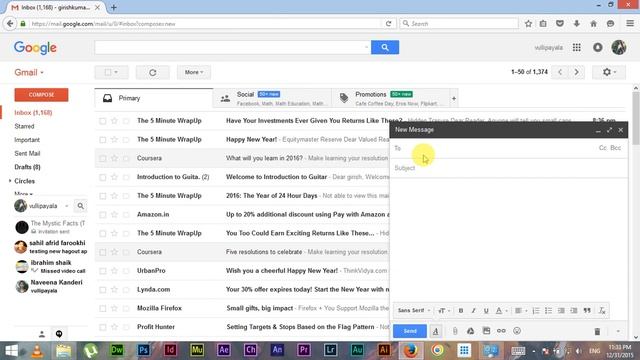Open the Sent Mail folder
This screenshot has width=640, height=360.
[x=27, y=153]
